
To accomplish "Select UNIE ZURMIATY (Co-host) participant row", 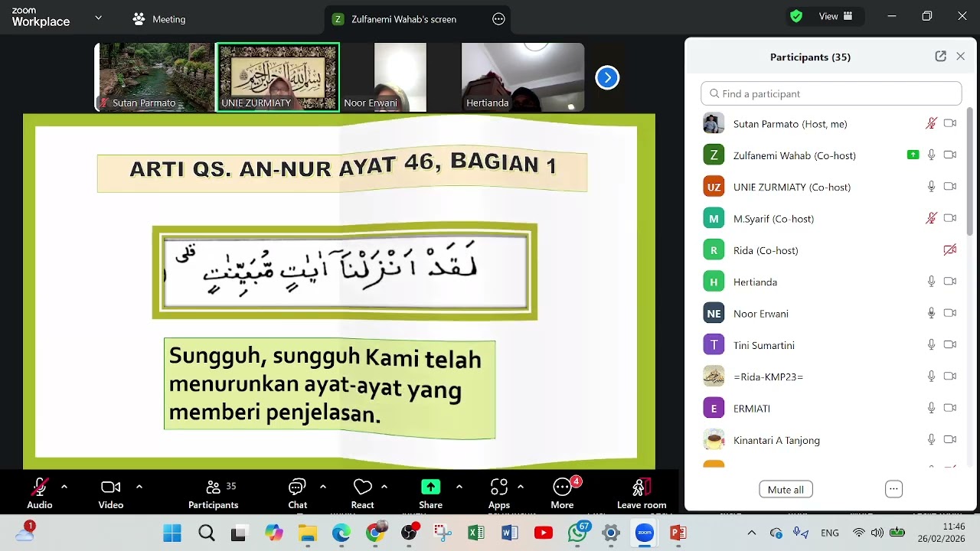I will click(831, 187).
